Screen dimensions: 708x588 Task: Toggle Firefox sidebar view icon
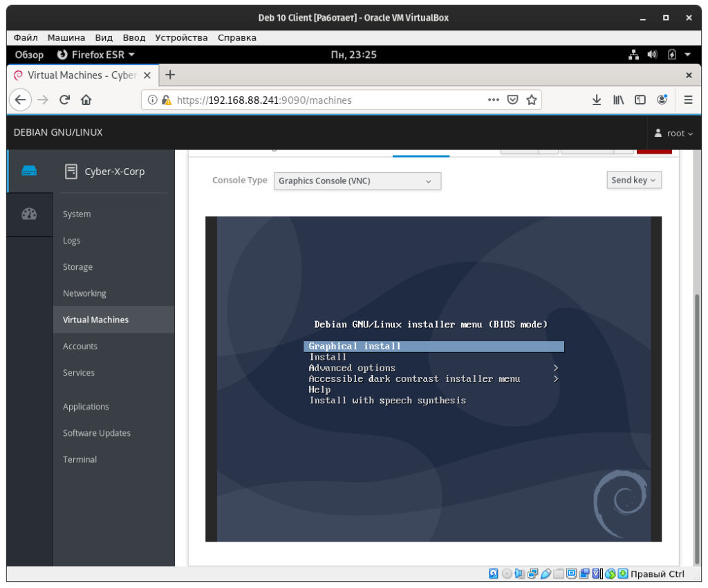click(x=640, y=100)
